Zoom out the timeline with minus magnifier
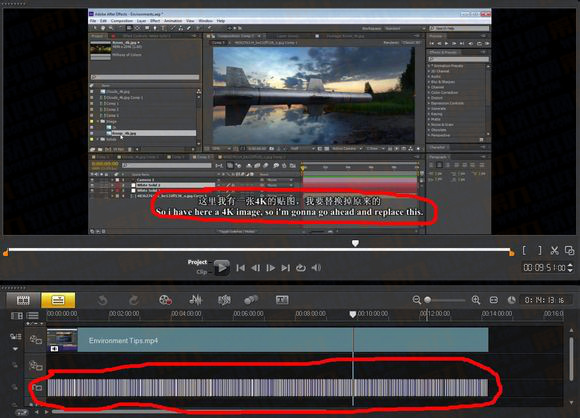580x418 pixels. 417,300
